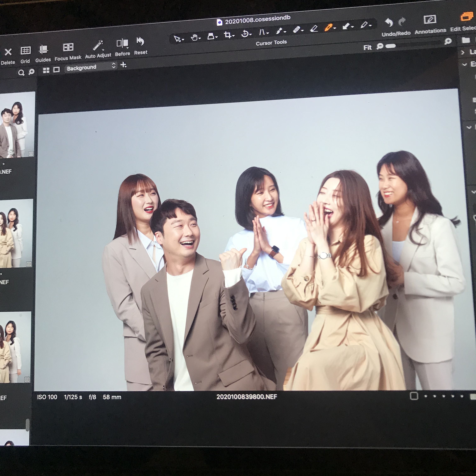
Task: Select the Rotate straighten tool
Action: tap(245, 34)
